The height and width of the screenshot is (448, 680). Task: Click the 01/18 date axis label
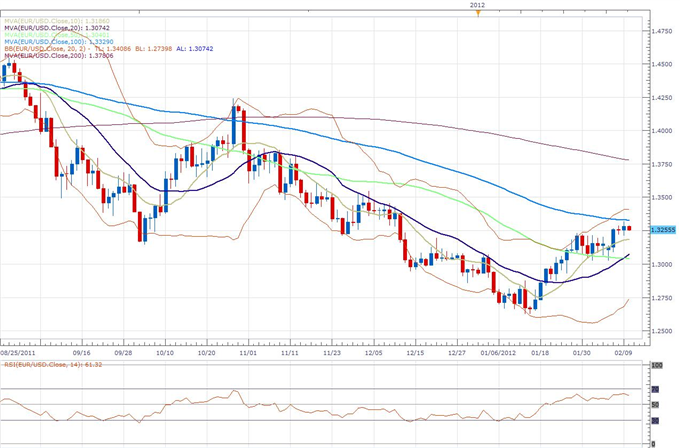[540, 353]
